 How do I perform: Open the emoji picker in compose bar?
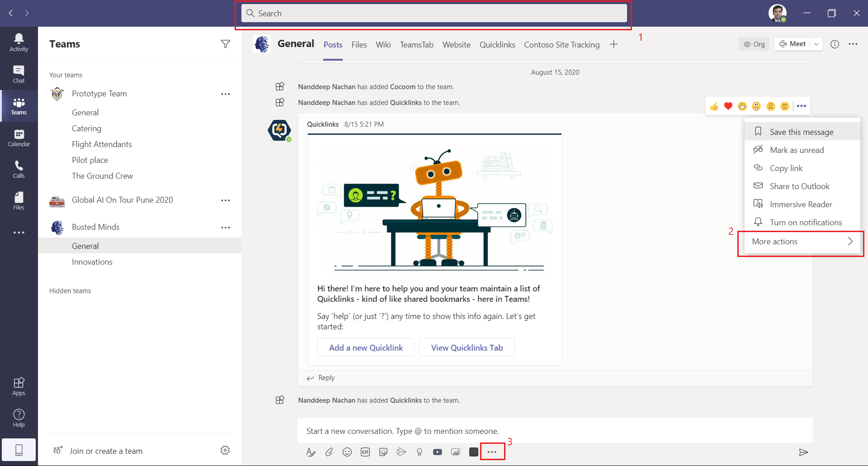click(347, 452)
